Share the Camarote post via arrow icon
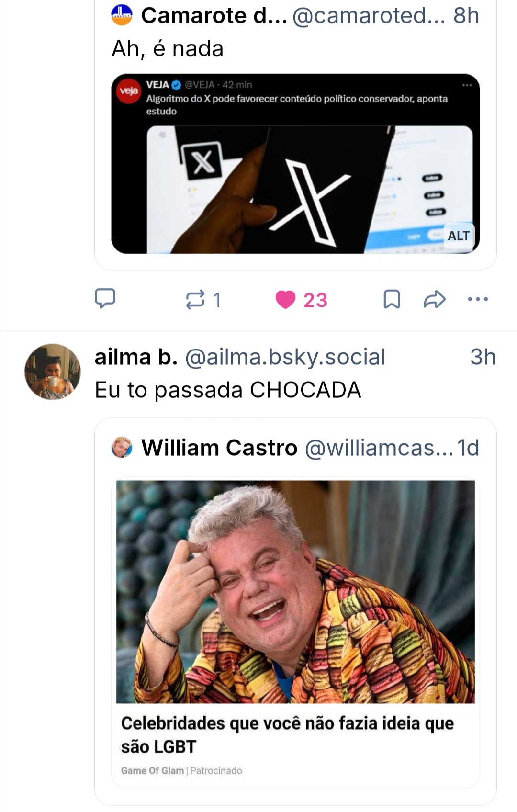The image size is (517, 812). coord(435,300)
